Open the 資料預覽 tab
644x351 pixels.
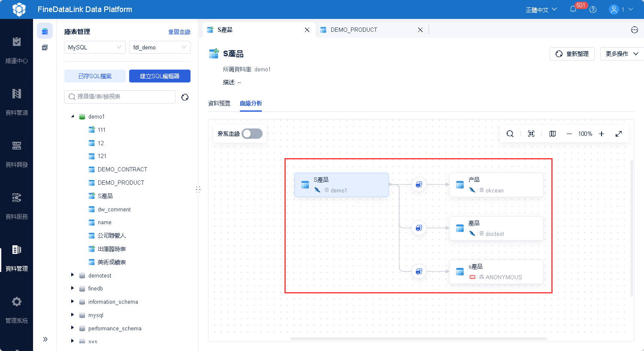point(219,103)
